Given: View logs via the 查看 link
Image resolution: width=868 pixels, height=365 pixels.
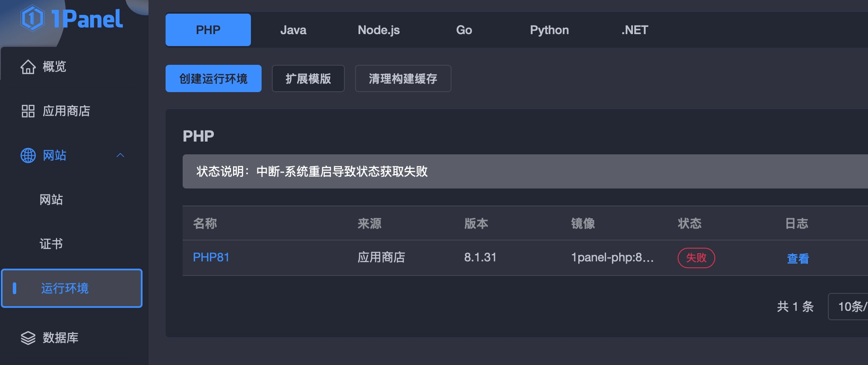Looking at the screenshot, I should point(798,258).
